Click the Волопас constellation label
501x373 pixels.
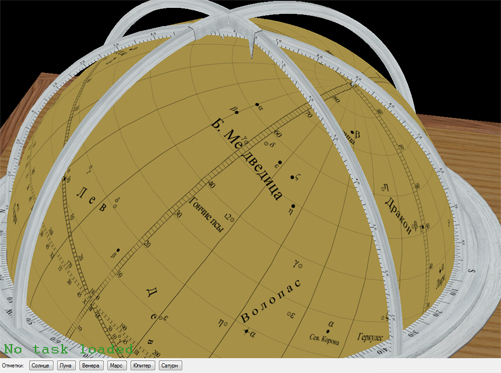[x=271, y=300]
